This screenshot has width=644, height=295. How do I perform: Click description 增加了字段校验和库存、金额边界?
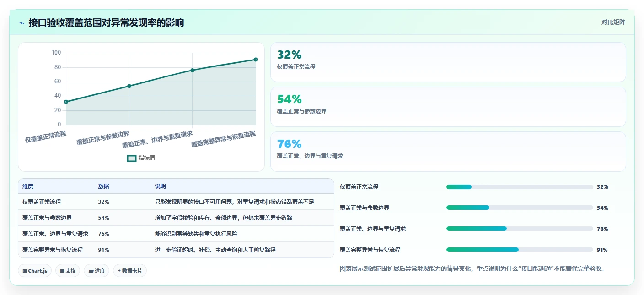click(224, 218)
